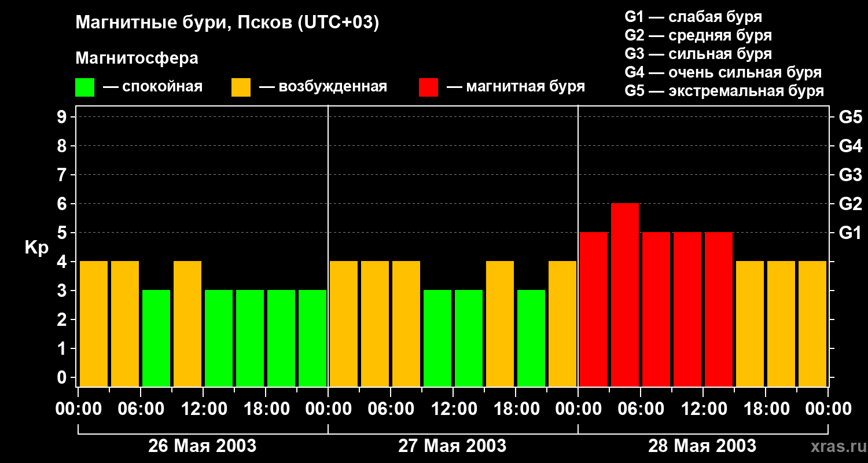Click the 'G2' tick label on the right axis
Viewport: 868px width, 463px height.
(x=850, y=204)
